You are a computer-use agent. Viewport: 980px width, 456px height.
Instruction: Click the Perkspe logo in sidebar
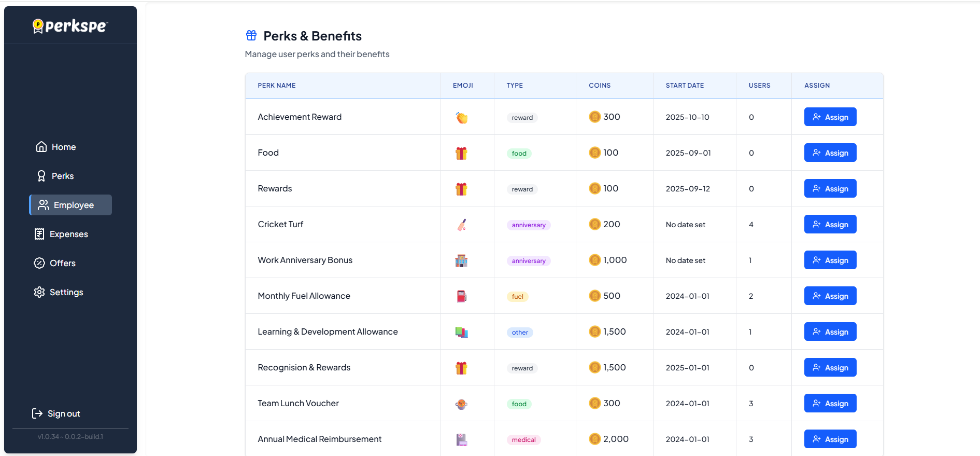point(70,25)
